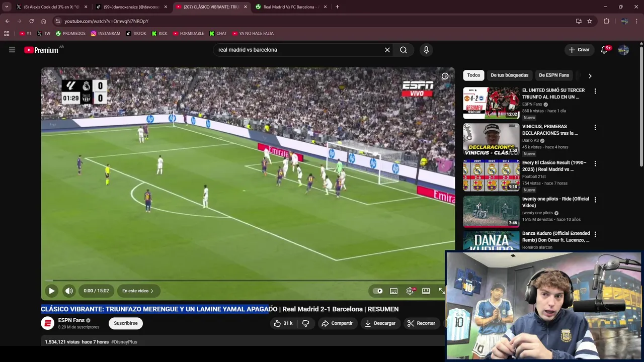This screenshot has height=362, width=644.
Task: Open options for Danza Kuduro video
Action: click(595, 235)
